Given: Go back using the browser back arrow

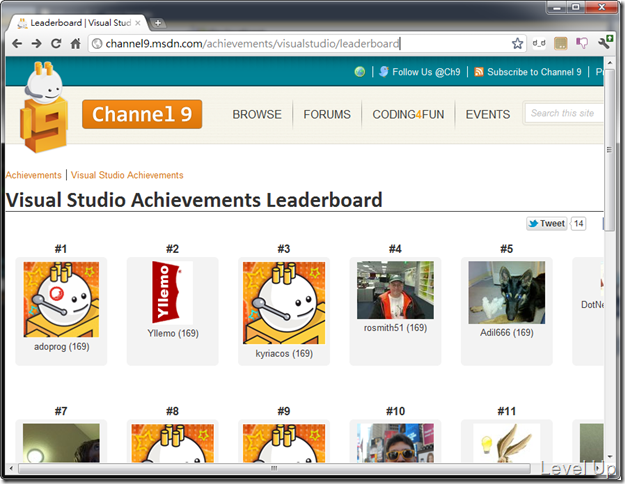Looking at the screenshot, I should [17, 43].
